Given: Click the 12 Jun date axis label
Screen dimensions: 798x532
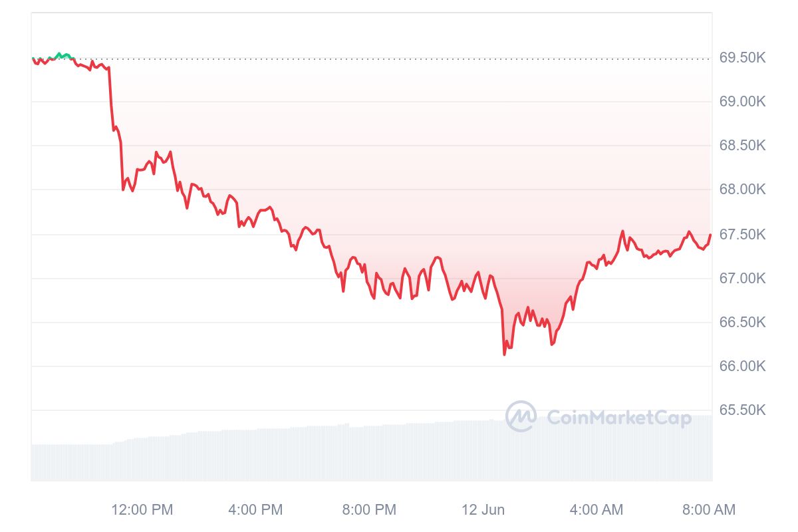Looking at the screenshot, I should pos(483,510).
